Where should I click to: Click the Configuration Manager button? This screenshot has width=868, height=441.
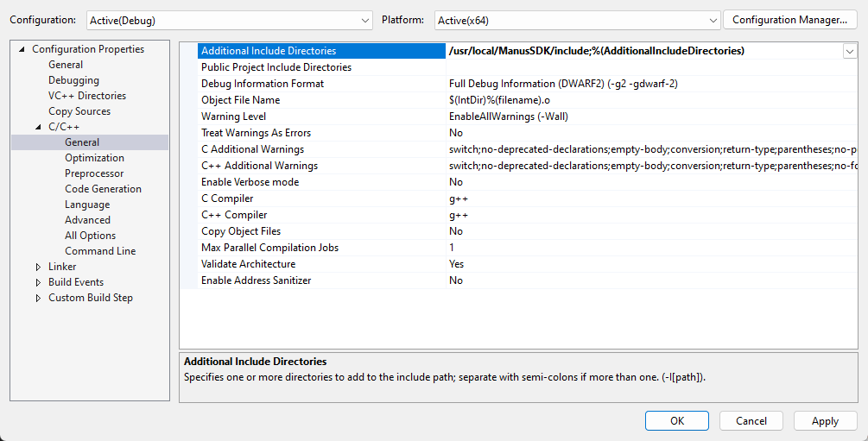tap(789, 20)
